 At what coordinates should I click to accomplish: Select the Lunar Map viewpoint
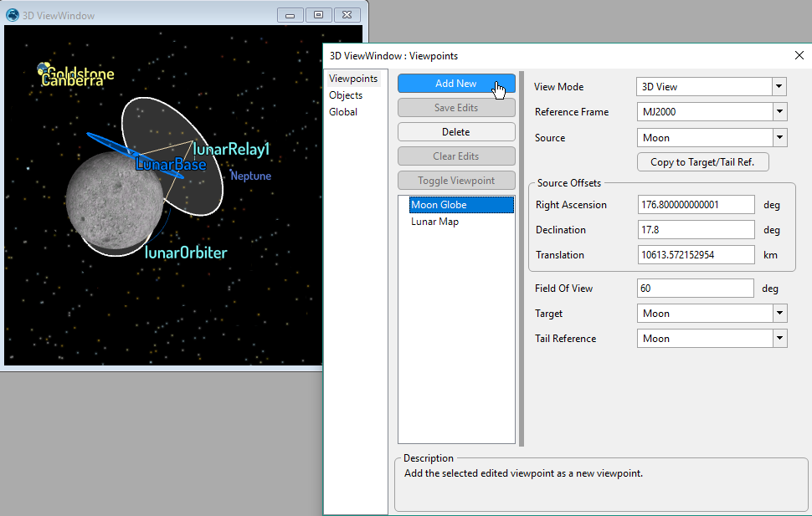click(435, 222)
